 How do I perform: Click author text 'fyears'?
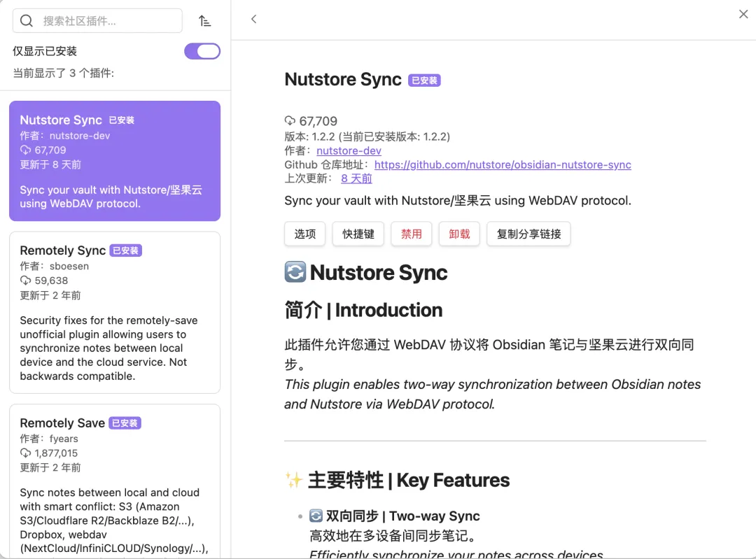[x=64, y=439]
